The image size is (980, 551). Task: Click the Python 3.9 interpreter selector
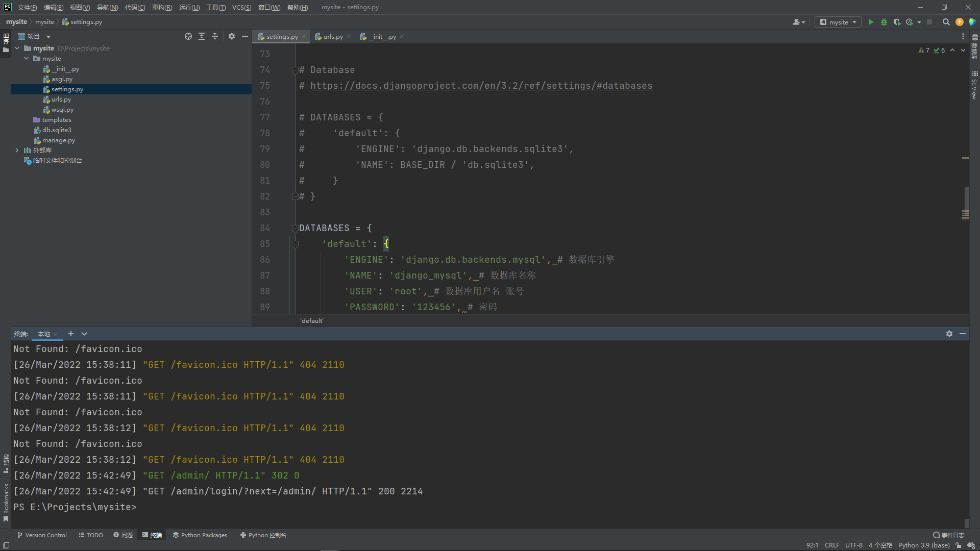pos(924,545)
